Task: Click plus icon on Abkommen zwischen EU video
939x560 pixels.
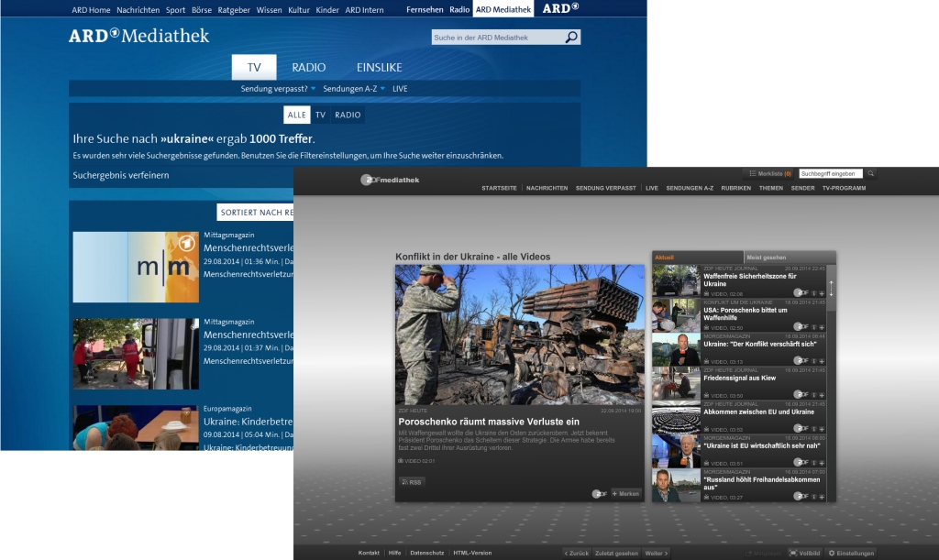Action: [822, 429]
